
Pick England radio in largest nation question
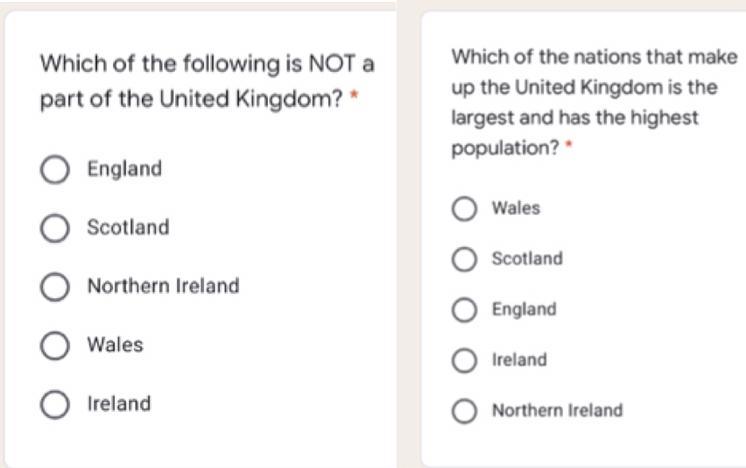464,310
